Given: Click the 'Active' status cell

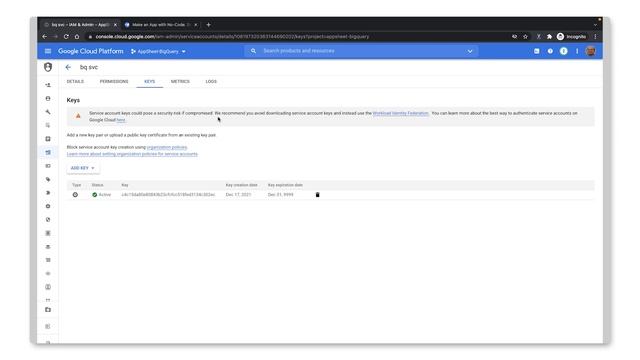Looking at the screenshot, I should [102, 195].
